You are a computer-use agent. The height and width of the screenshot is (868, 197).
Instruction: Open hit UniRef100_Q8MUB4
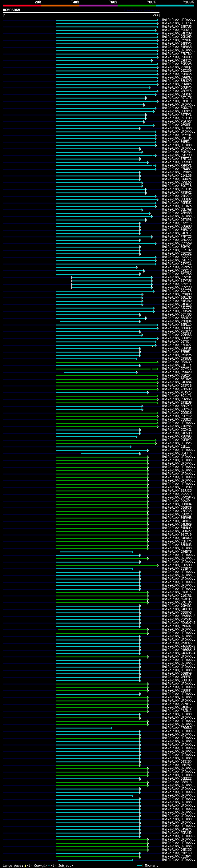(177, 504)
